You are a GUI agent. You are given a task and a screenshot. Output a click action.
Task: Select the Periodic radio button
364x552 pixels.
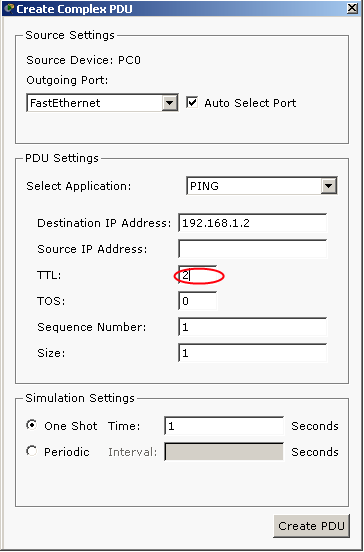point(32,451)
